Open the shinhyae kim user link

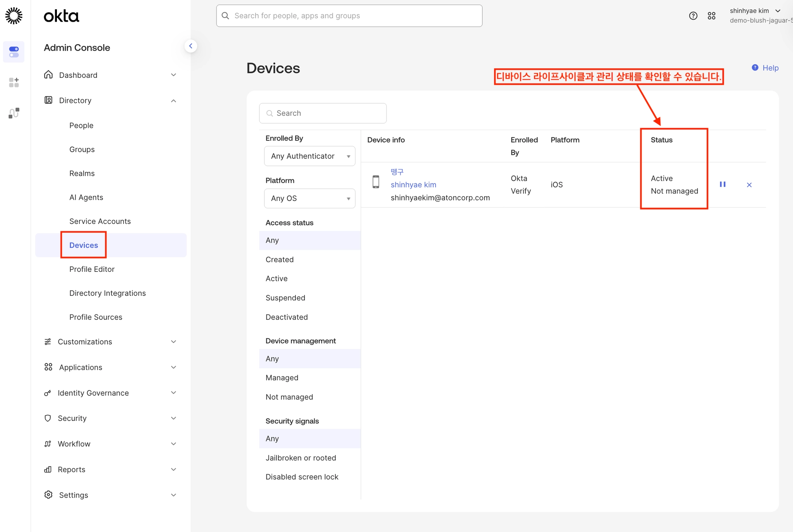[x=413, y=185]
